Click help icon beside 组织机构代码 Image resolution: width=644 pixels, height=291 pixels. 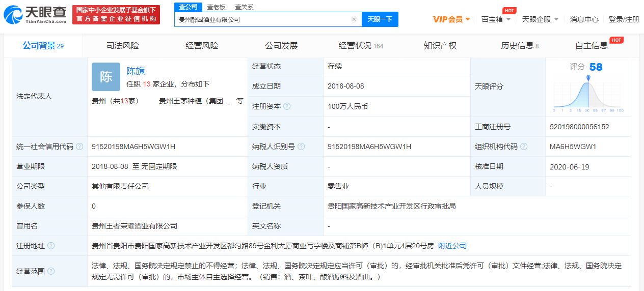click(x=524, y=147)
